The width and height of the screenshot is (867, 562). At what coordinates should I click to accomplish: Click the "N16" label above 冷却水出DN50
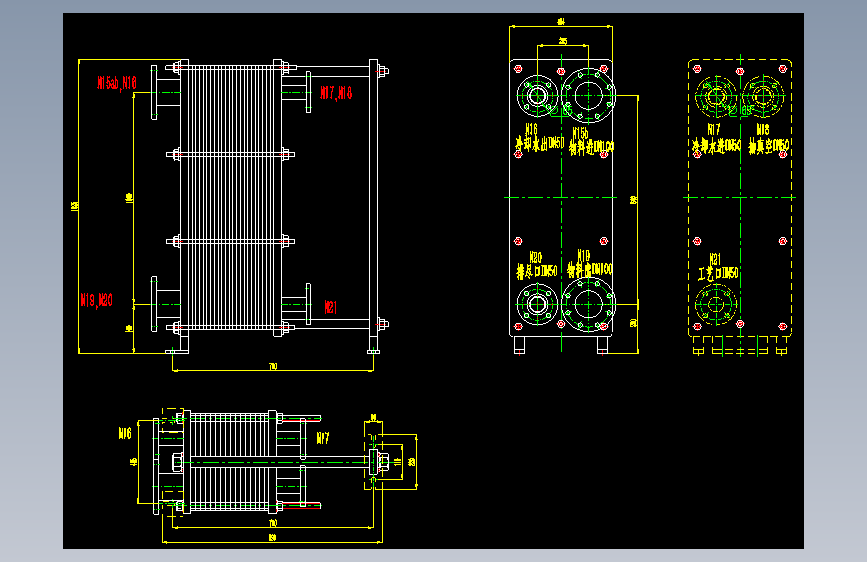click(x=531, y=129)
